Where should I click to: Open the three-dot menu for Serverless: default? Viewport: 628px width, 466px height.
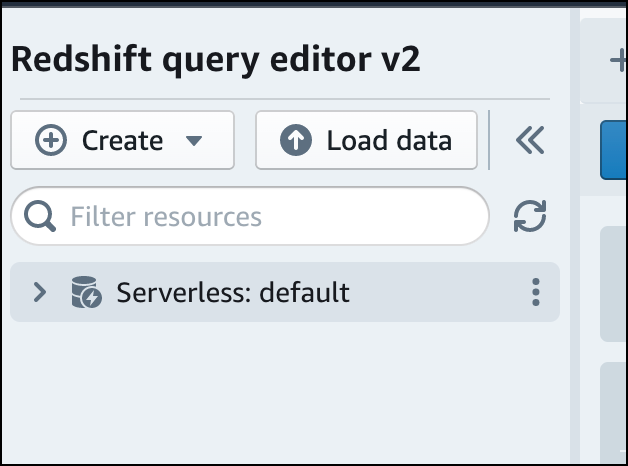pyautogui.click(x=536, y=292)
